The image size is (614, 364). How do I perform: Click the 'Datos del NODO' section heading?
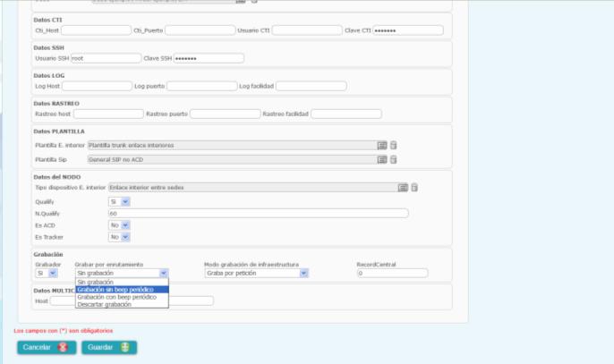(57, 177)
